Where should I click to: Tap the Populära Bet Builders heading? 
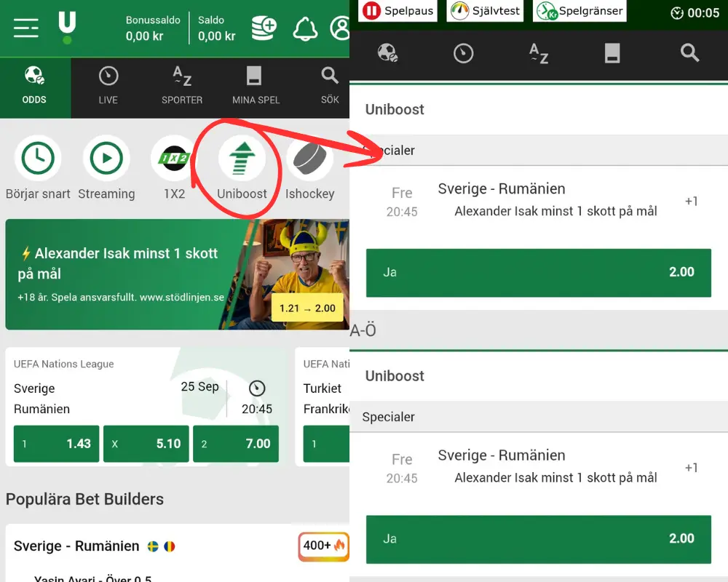click(84, 499)
